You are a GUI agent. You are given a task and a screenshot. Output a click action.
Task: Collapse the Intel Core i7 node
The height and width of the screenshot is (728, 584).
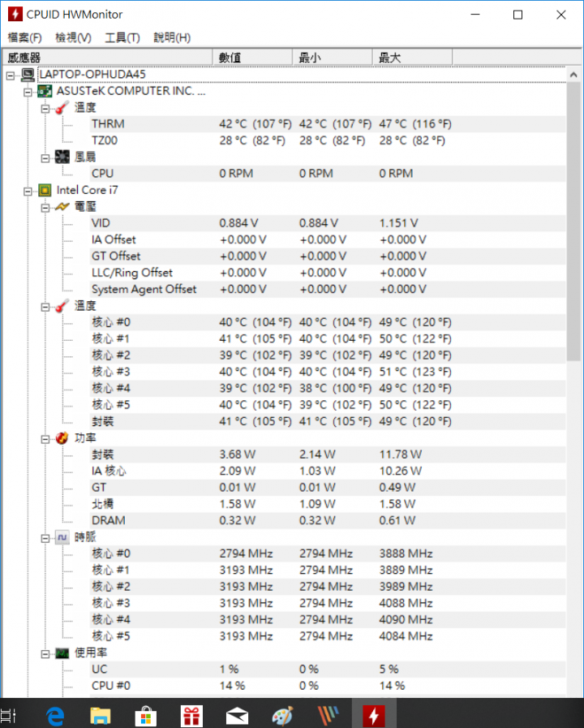(x=28, y=192)
